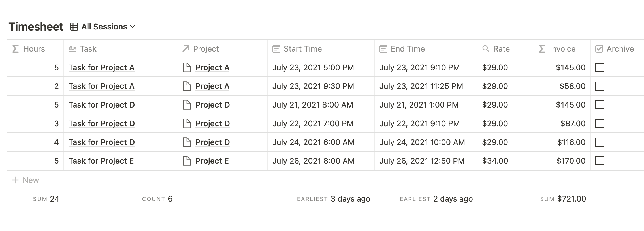Click the sigma icon in Hours header
This screenshot has width=644, height=231.
pos(16,49)
